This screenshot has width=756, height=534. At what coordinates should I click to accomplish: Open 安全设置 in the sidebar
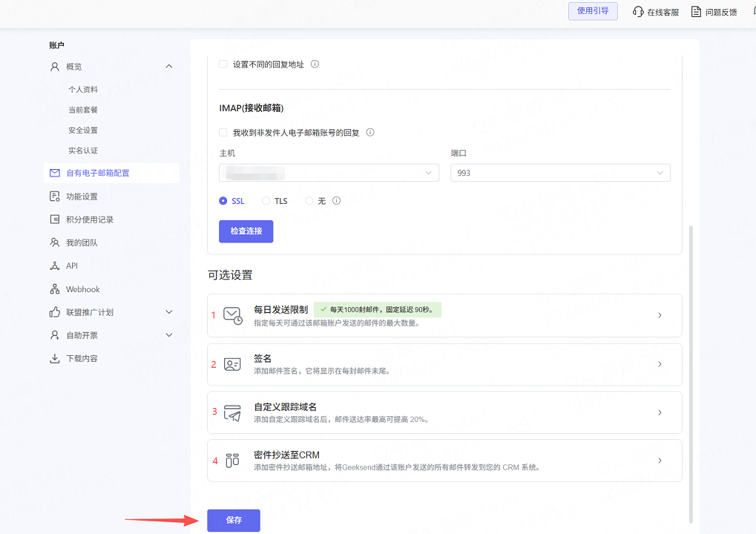tap(83, 130)
